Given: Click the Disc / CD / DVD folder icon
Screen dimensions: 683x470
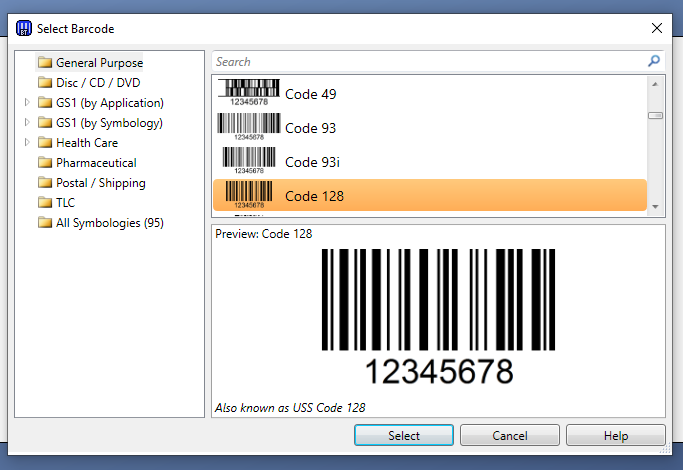Looking at the screenshot, I should pos(45,82).
